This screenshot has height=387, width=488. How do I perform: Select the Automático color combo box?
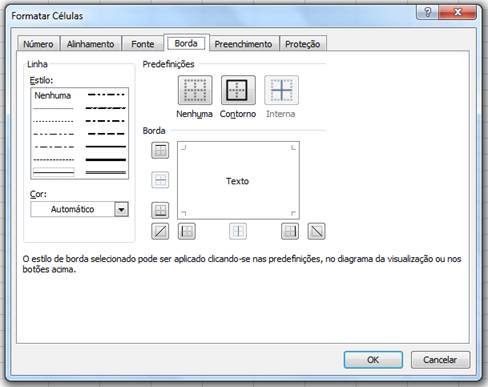(79, 209)
